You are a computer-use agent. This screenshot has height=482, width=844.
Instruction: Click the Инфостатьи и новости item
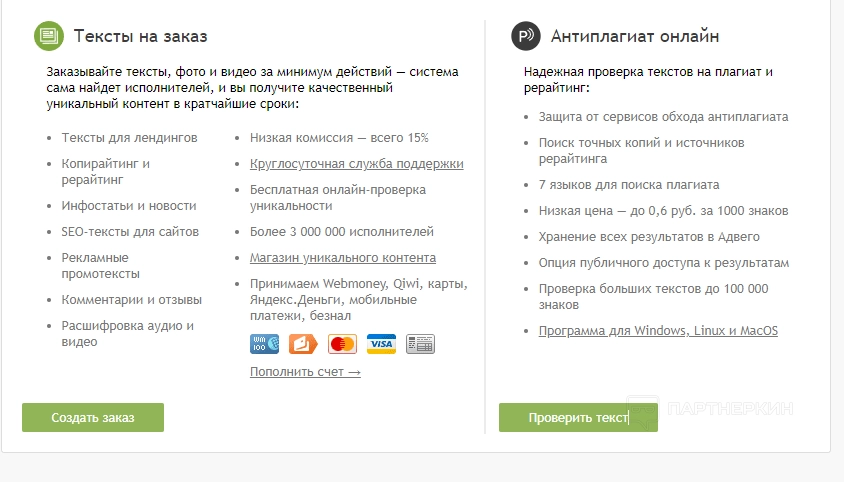click(x=129, y=206)
